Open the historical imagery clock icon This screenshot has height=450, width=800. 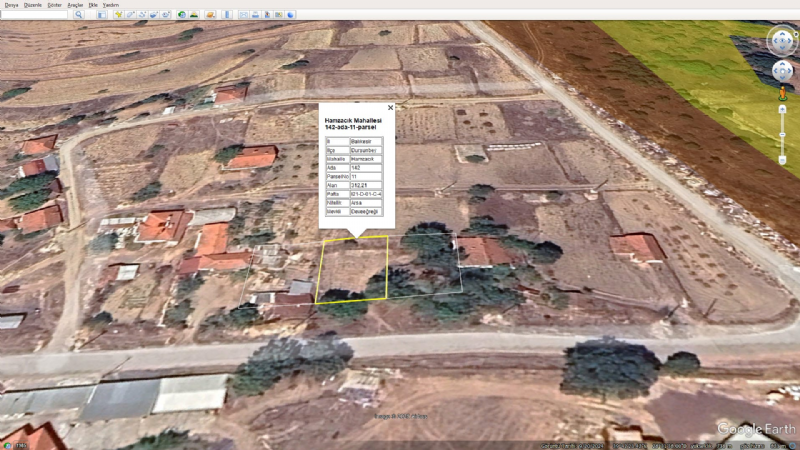[x=181, y=15]
